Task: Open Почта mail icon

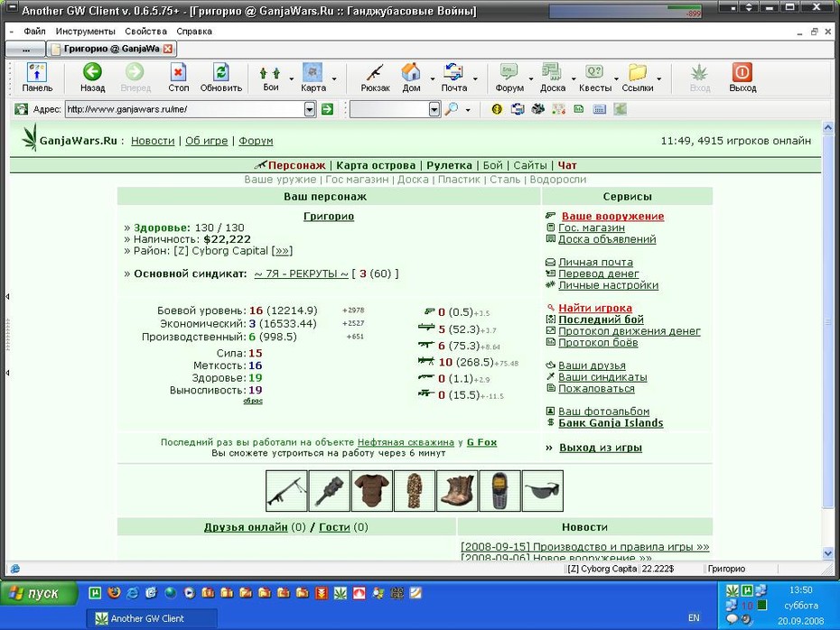Action: pos(453,77)
